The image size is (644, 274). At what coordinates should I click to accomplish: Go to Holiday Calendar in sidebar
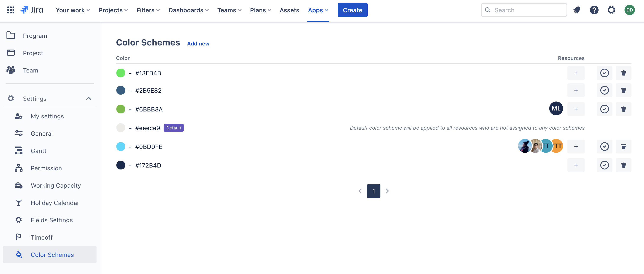pyautogui.click(x=55, y=203)
